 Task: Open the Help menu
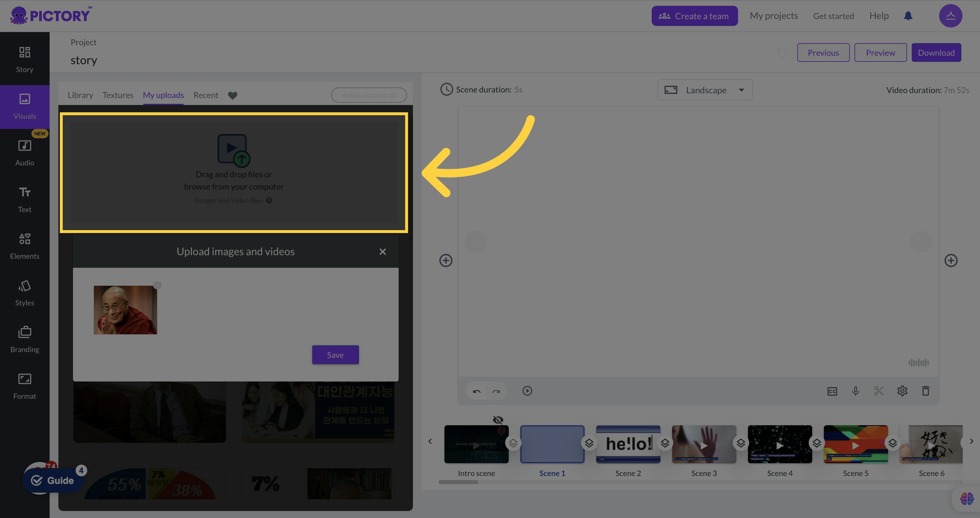click(879, 15)
